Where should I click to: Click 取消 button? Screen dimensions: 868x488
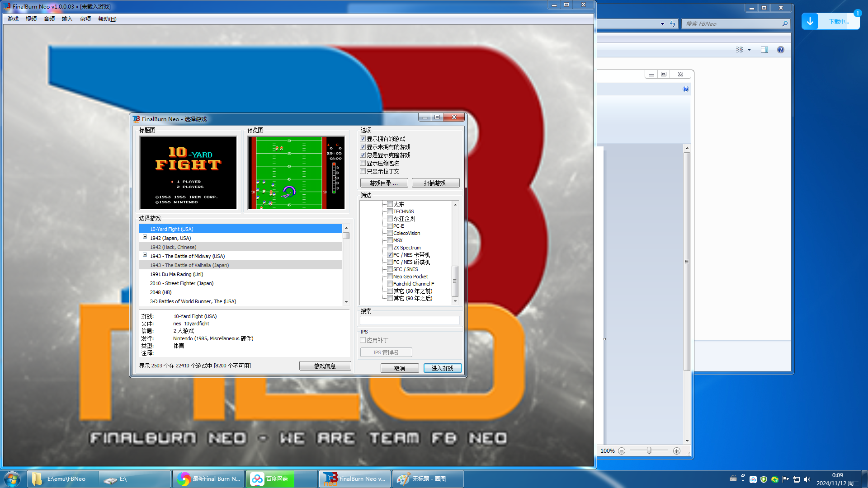tap(400, 368)
